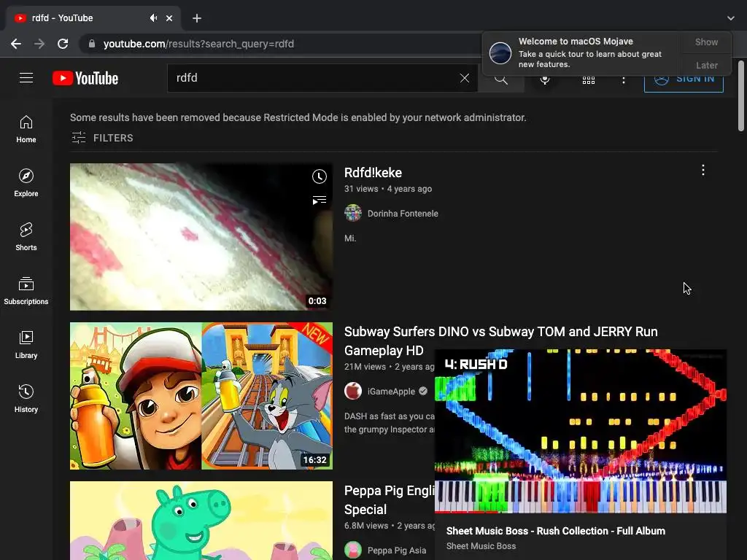747x560 pixels.
Task: Select the rdfd - YouTube tab
Action: (93, 18)
